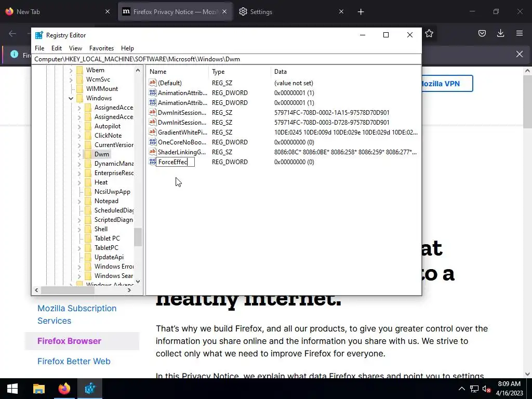Viewport: 532px width, 399px height.
Task: Bookmark page with Firefox star icon
Action: [429, 33]
